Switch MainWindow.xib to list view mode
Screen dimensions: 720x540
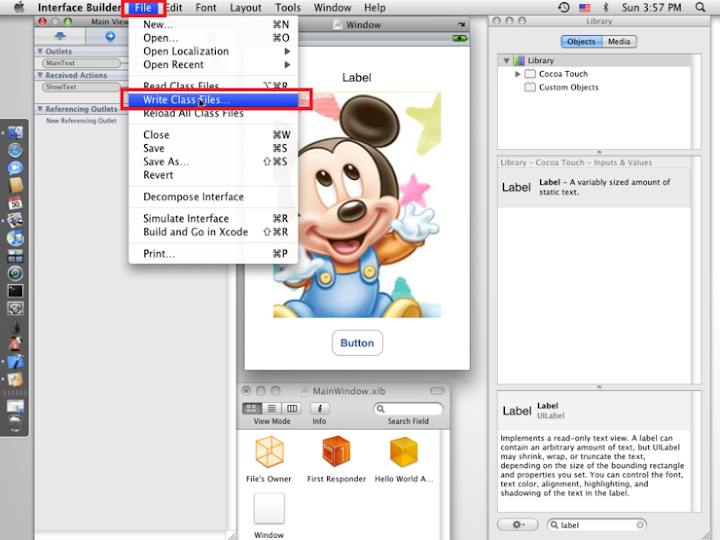point(272,408)
